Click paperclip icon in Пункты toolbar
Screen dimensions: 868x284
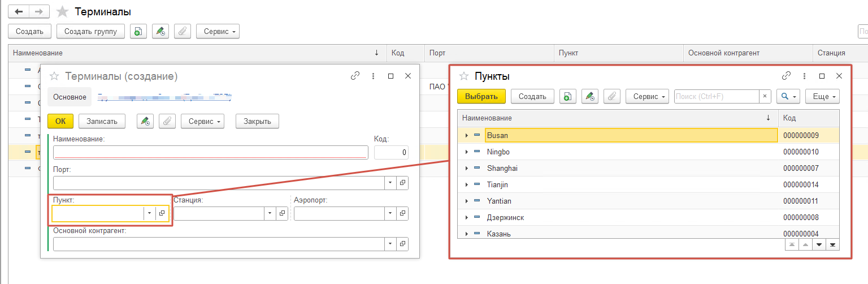[x=611, y=97]
